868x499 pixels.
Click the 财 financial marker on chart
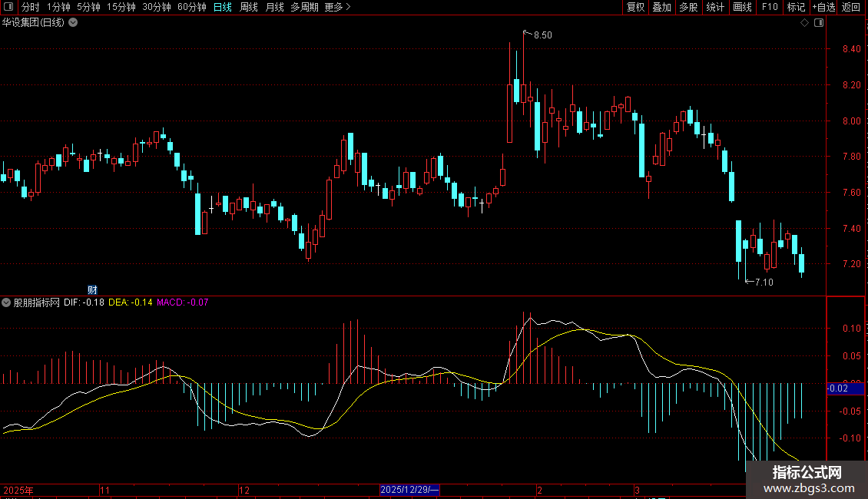click(92, 290)
